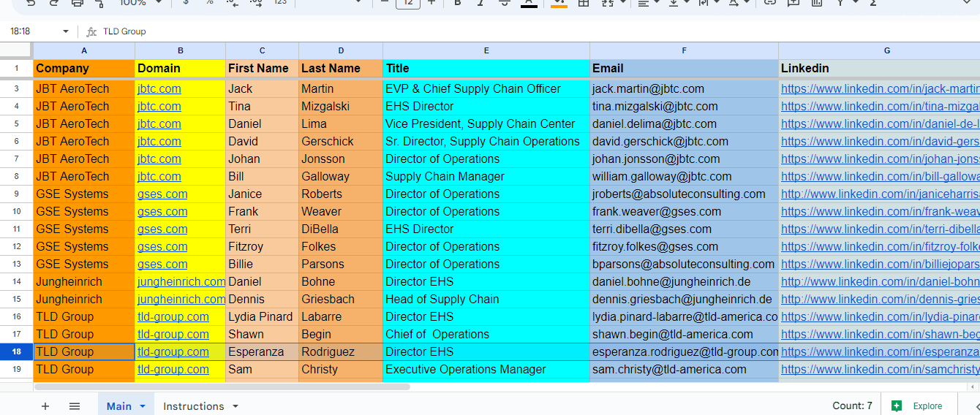Increase decimal places
The width and height of the screenshot is (980, 415).
click(256, 3)
